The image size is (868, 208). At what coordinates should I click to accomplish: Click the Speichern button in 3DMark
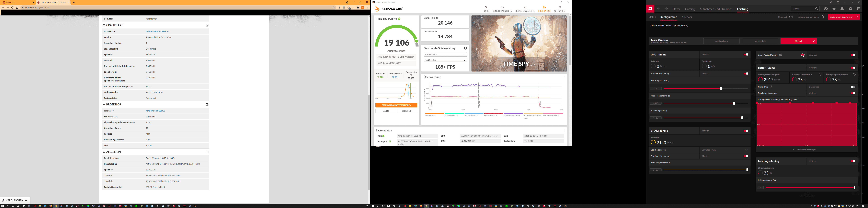point(407,111)
